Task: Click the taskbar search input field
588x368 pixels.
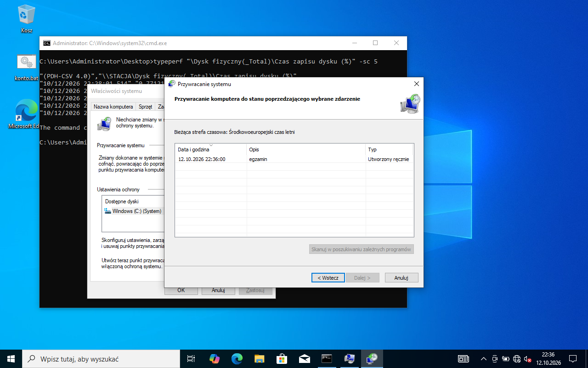Action: [x=102, y=359]
